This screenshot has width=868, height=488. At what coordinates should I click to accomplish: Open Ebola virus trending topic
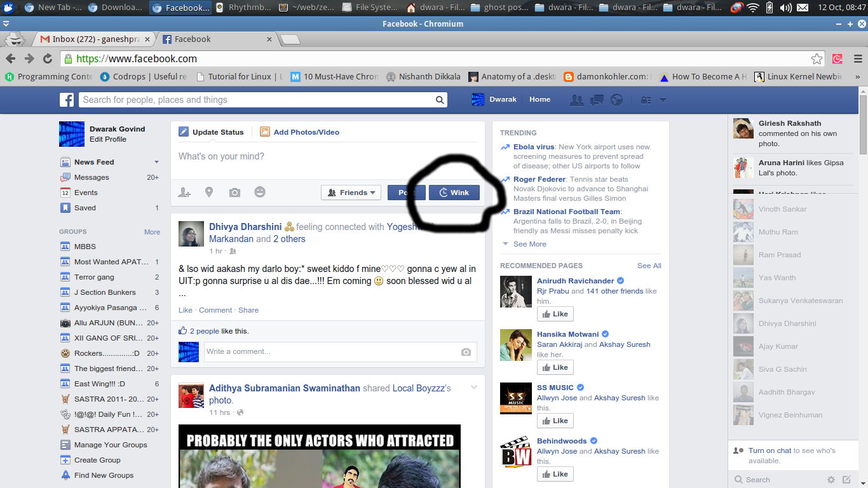534,147
